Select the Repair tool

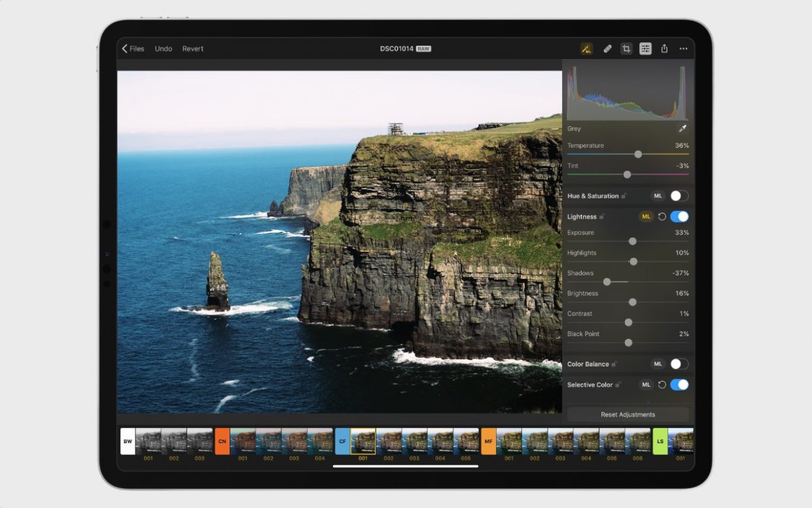coord(607,48)
